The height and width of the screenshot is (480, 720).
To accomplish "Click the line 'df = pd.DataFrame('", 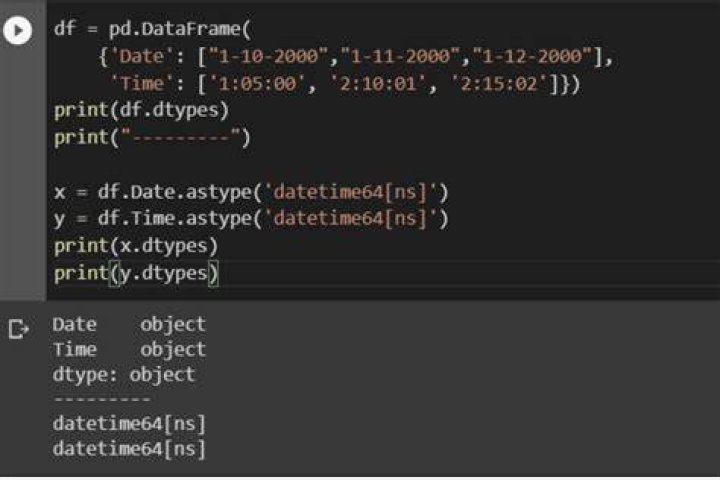I will click(152, 29).
